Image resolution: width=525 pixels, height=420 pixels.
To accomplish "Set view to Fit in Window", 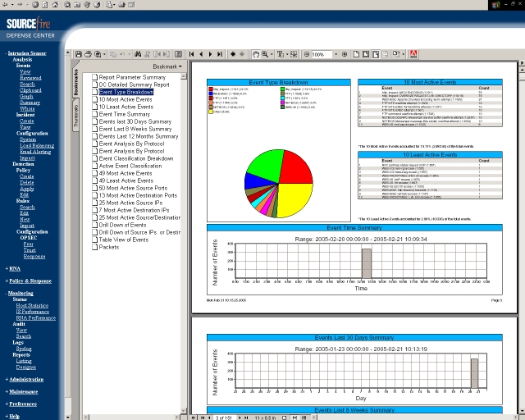I will pyautogui.click(x=366, y=54).
